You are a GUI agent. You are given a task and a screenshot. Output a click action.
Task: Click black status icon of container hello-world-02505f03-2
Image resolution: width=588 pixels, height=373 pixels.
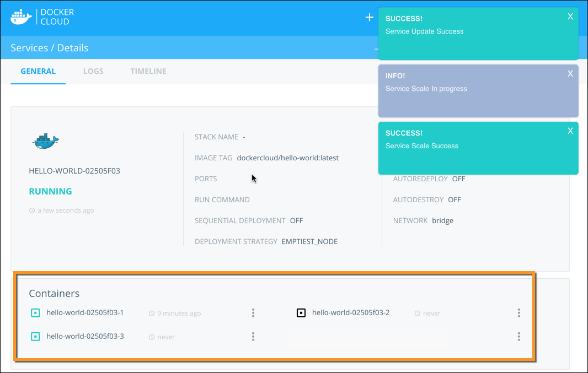click(301, 313)
